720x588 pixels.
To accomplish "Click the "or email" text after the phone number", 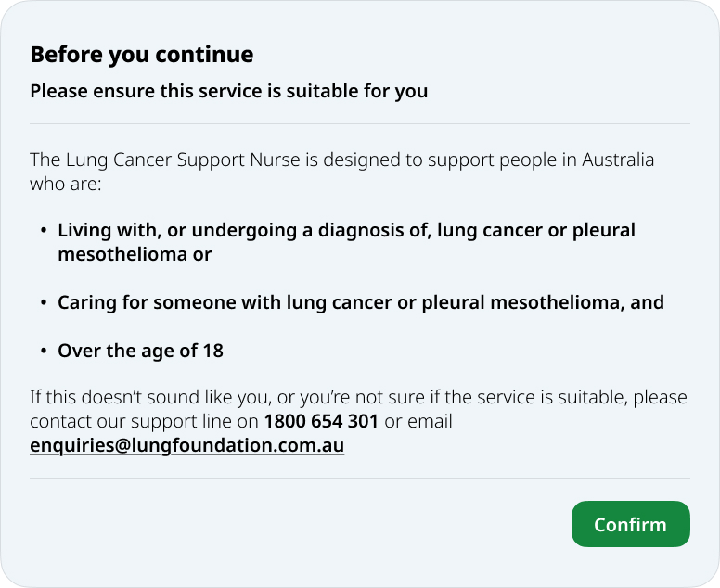I will [418, 422].
